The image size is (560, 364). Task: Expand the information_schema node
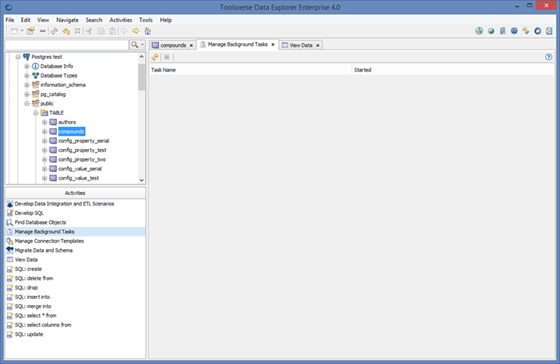click(27, 85)
